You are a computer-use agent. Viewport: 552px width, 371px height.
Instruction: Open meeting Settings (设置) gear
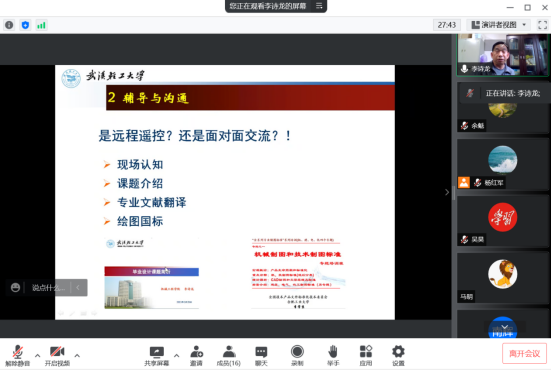pyautogui.click(x=399, y=356)
